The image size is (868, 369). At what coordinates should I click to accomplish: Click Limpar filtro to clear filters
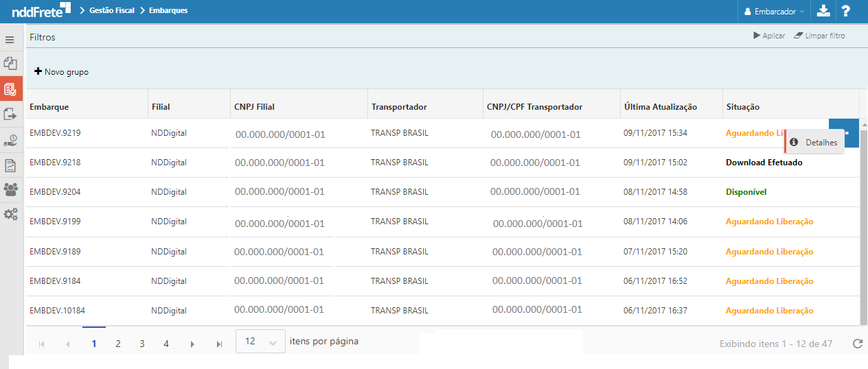(819, 36)
